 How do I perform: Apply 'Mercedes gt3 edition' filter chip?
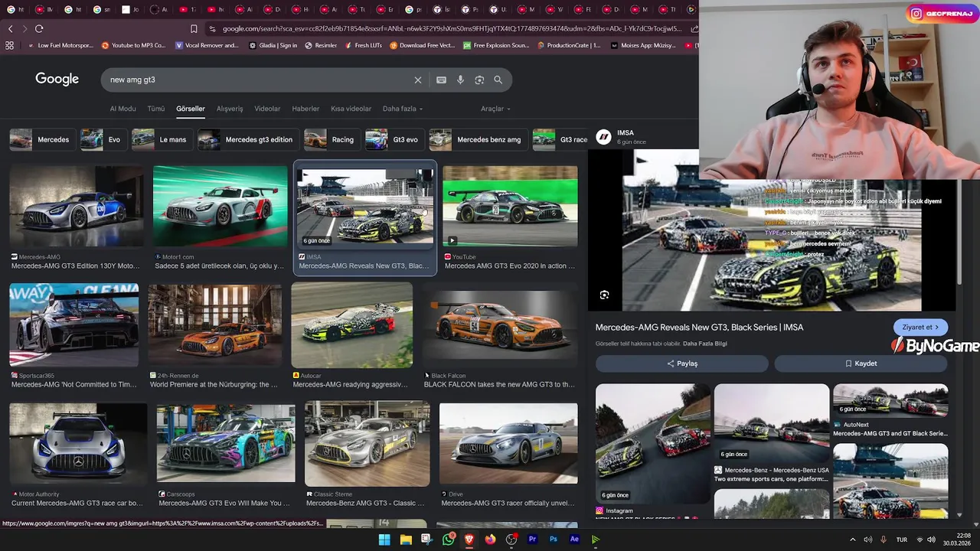coord(248,139)
